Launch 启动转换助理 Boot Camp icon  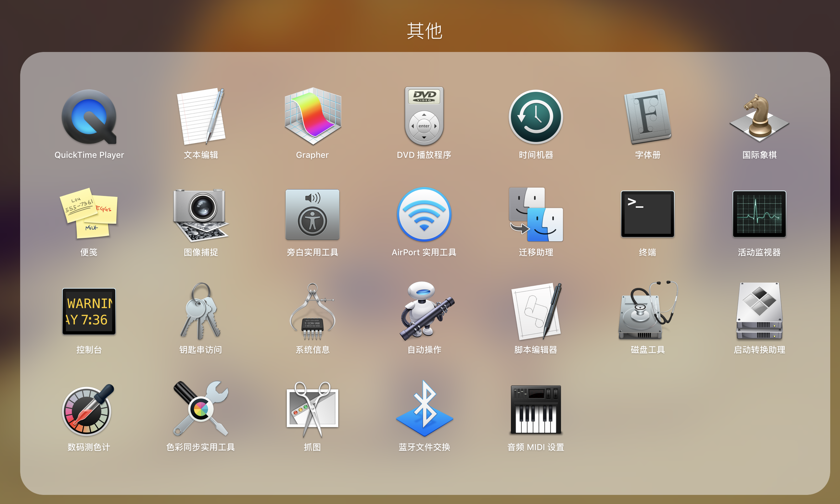759,311
